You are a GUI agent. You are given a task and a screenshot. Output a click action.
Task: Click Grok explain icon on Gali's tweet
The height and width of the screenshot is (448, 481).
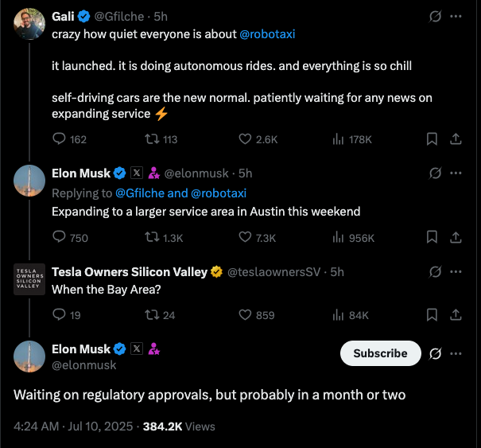435,16
